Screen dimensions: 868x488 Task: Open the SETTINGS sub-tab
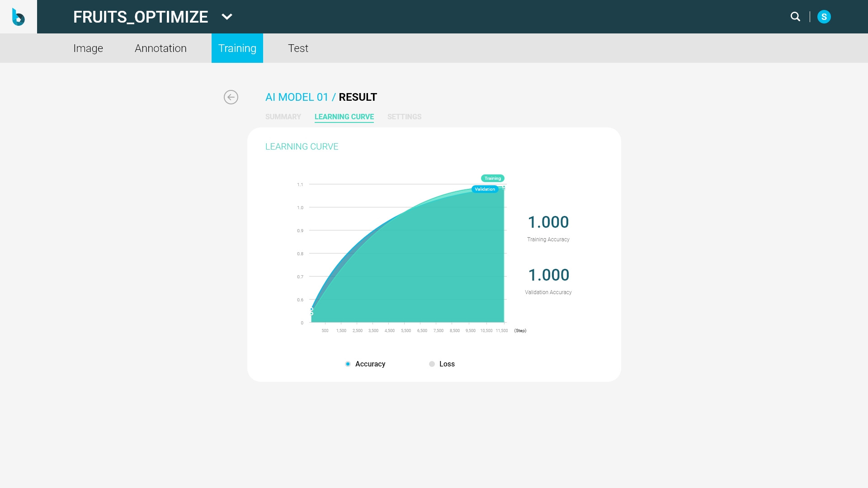click(404, 117)
